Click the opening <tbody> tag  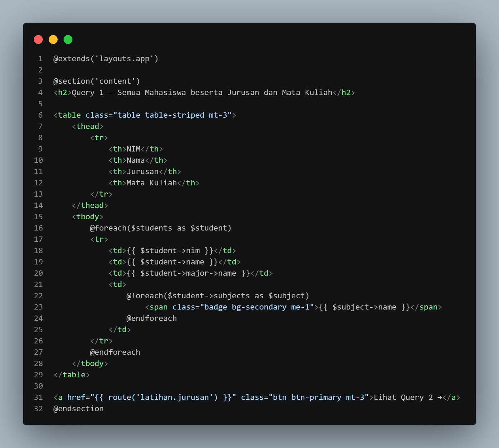(88, 217)
